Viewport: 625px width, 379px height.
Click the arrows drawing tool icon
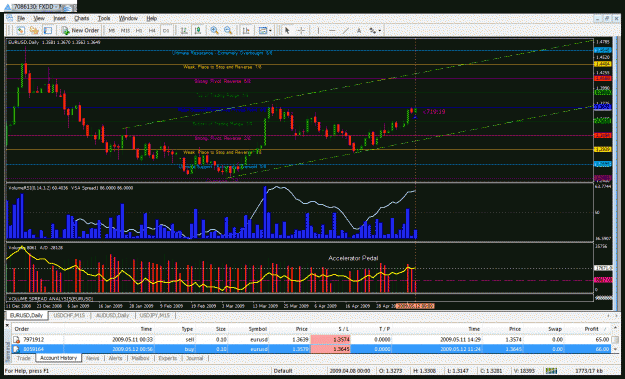372,30
